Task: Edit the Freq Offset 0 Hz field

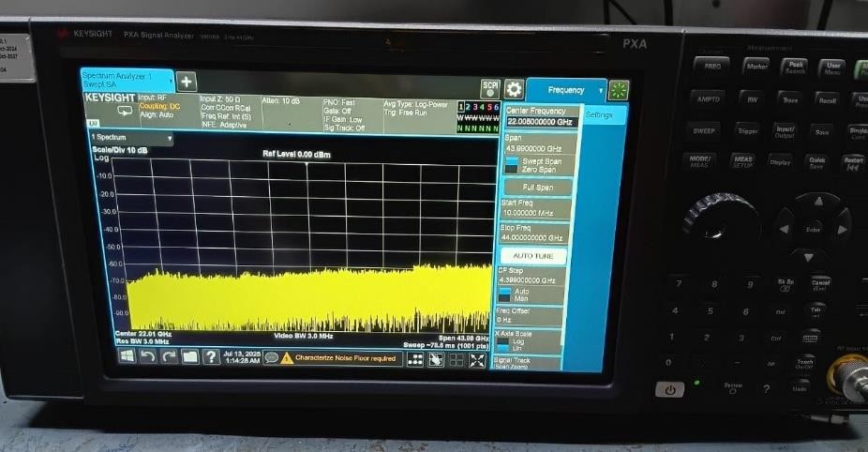Action: [528, 316]
